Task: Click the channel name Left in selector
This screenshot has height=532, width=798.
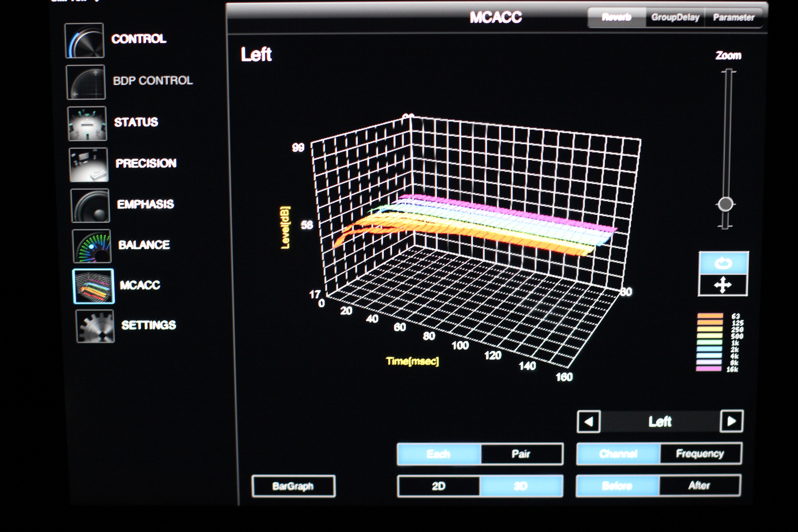Action: (x=660, y=422)
